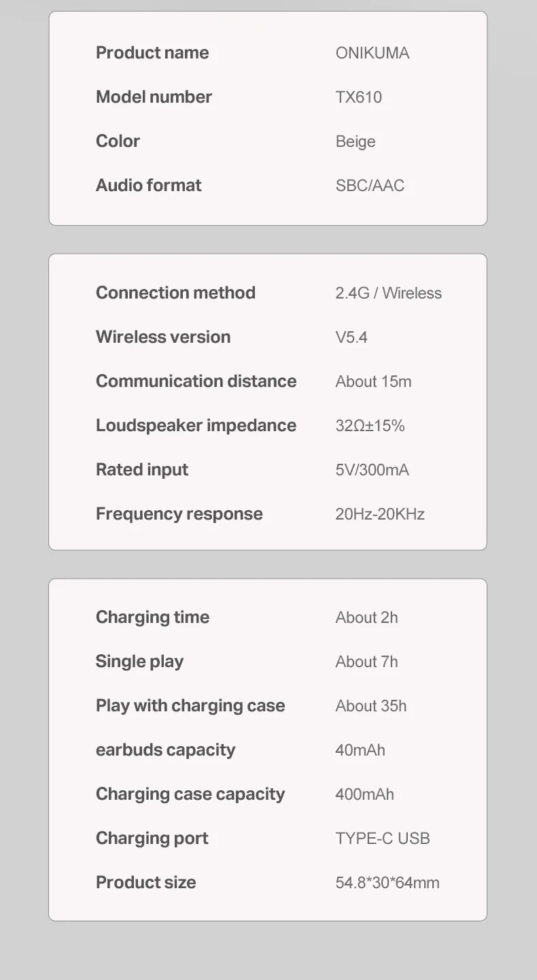Click the Charging time label
The image size is (537, 980).
152,618
